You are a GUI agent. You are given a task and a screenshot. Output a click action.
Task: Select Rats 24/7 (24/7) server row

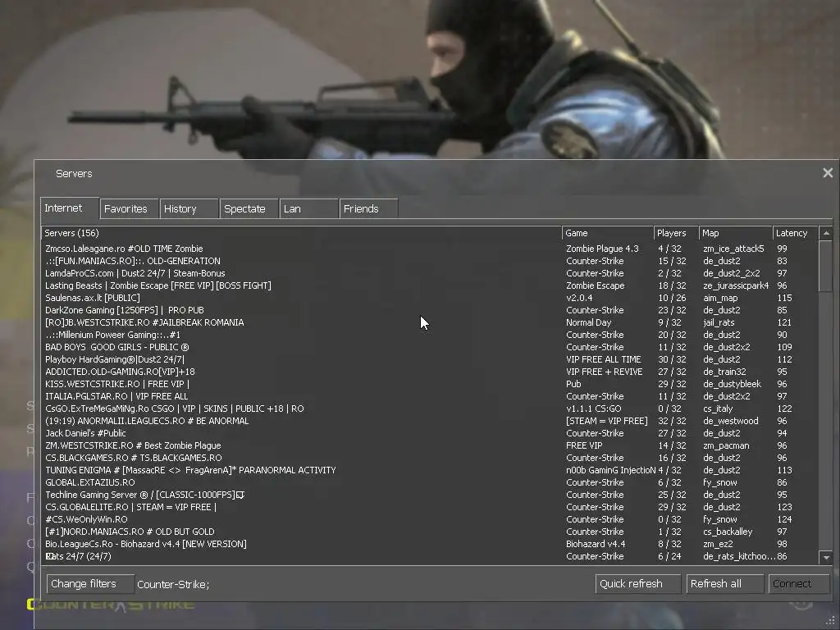(430, 557)
